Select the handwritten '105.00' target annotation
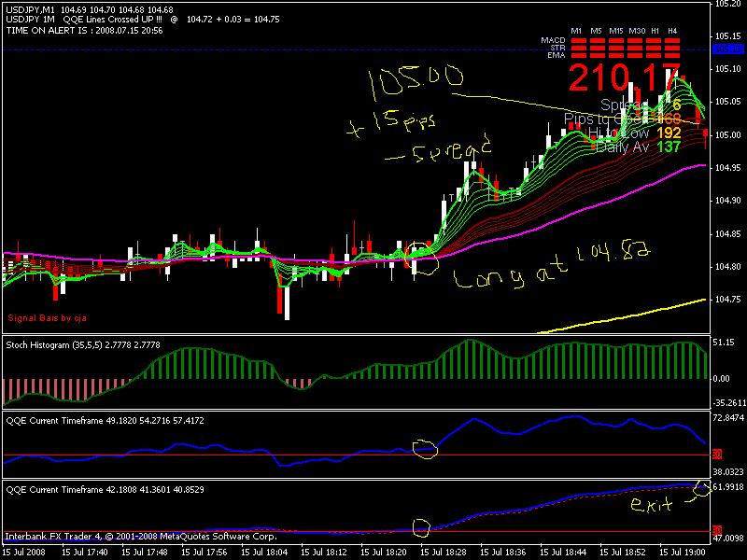 (416, 80)
